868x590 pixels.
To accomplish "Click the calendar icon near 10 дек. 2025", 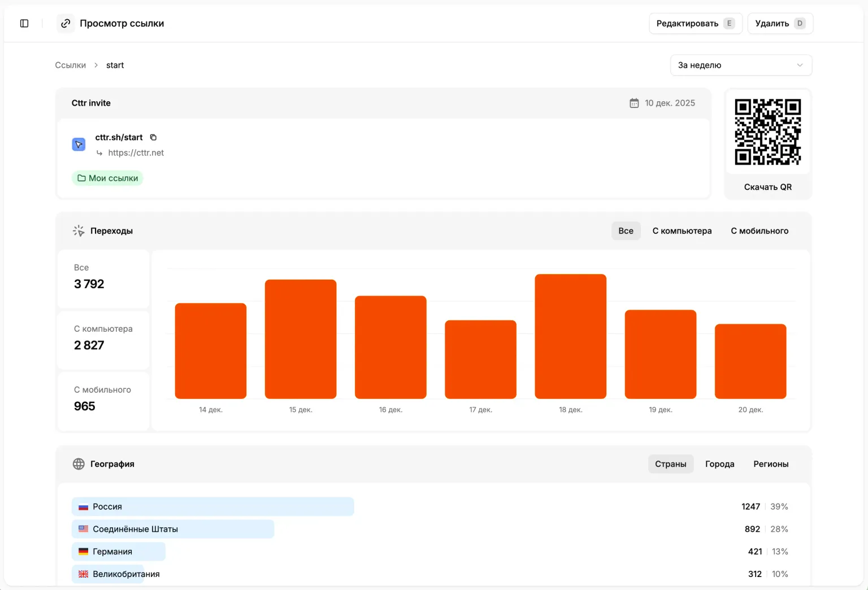I will tap(634, 103).
